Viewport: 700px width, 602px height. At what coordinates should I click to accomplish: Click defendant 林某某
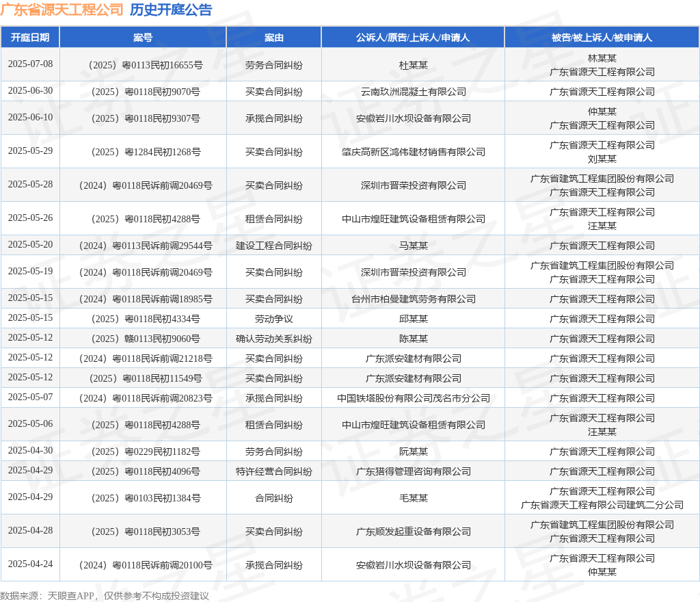tap(602, 58)
